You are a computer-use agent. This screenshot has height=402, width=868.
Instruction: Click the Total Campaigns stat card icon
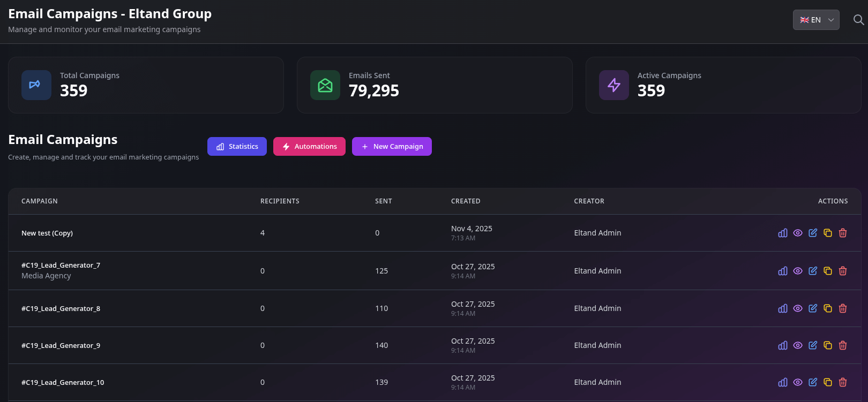(x=36, y=85)
